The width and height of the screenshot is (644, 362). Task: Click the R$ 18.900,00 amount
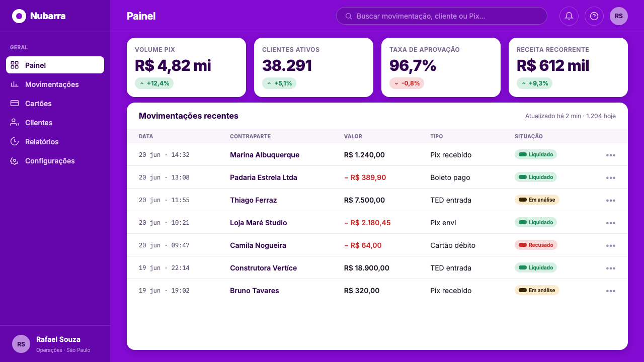(367, 268)
